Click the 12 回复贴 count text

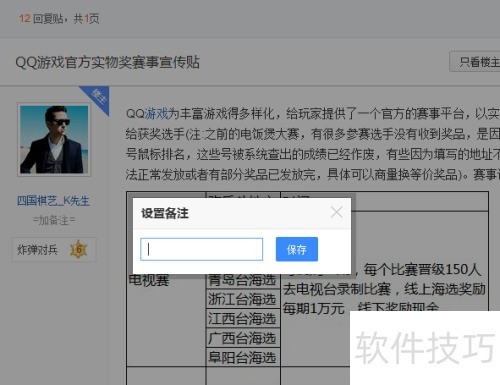click(41, 18)
